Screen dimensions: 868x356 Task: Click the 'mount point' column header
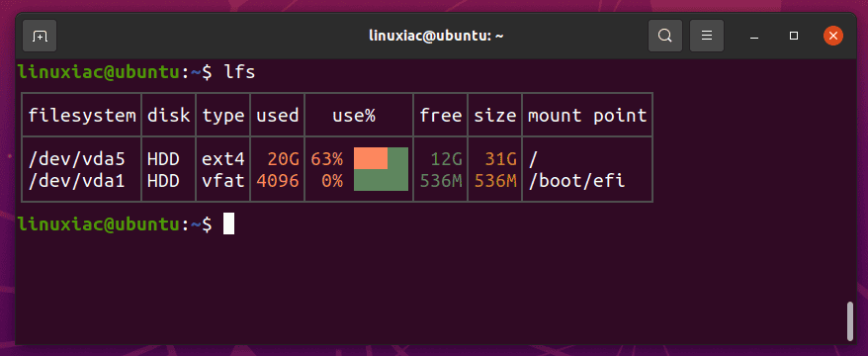click(x=587, y=116)
